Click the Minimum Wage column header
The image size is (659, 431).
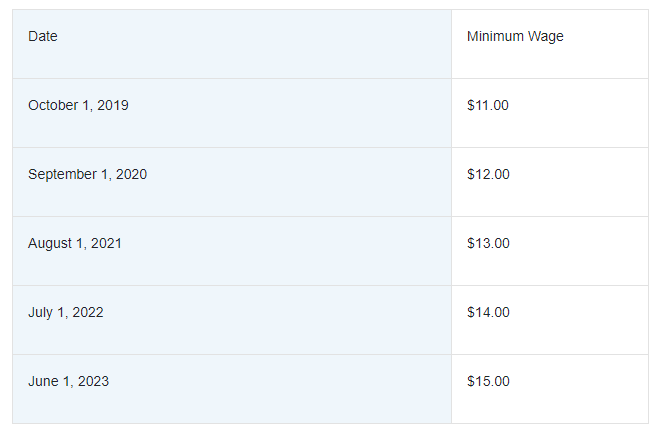(550, 44)
